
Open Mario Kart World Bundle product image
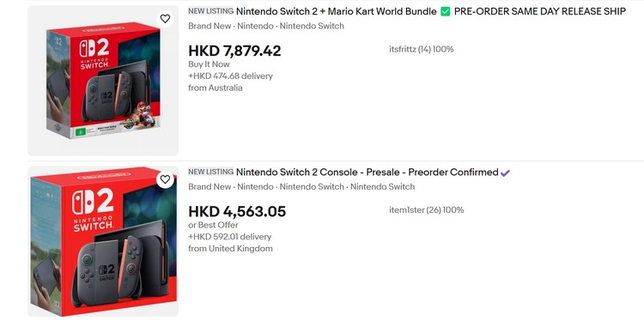[103, 81]
